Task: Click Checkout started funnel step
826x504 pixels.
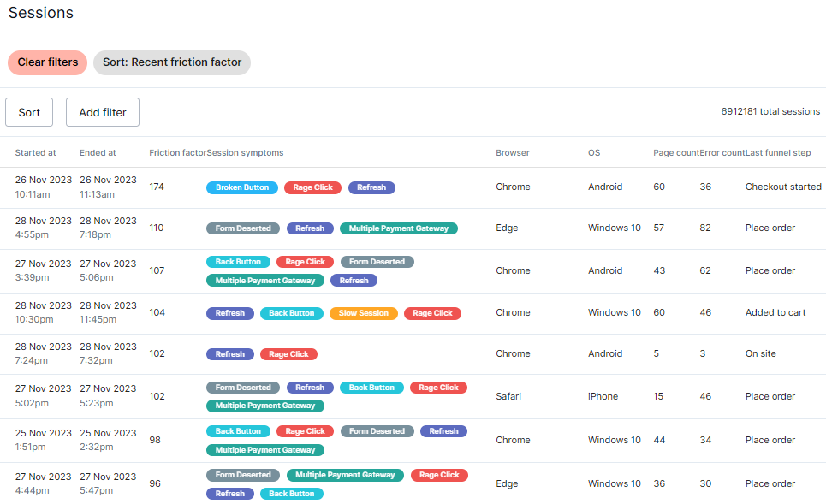Action: (783, 187)
